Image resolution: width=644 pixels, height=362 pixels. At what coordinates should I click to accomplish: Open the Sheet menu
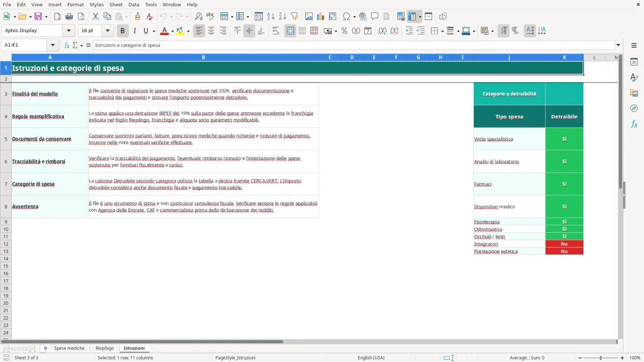[x=116, y=4]
